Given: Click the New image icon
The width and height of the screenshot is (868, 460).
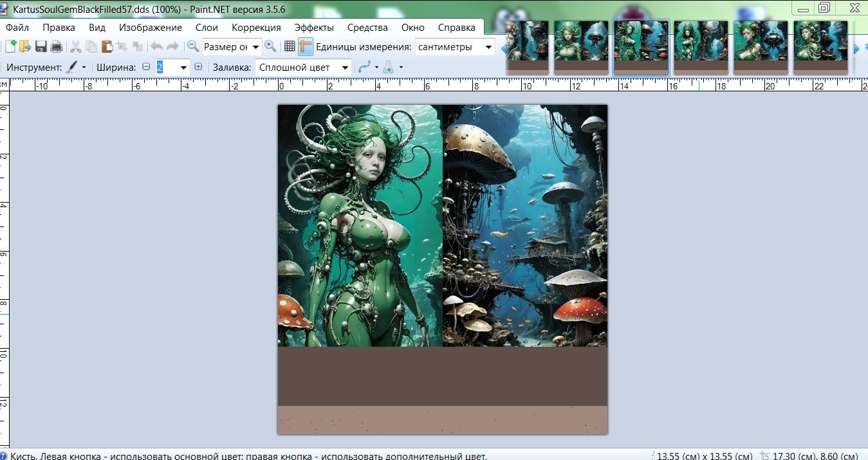Looking at the screenshot, I should coord(10,46).
